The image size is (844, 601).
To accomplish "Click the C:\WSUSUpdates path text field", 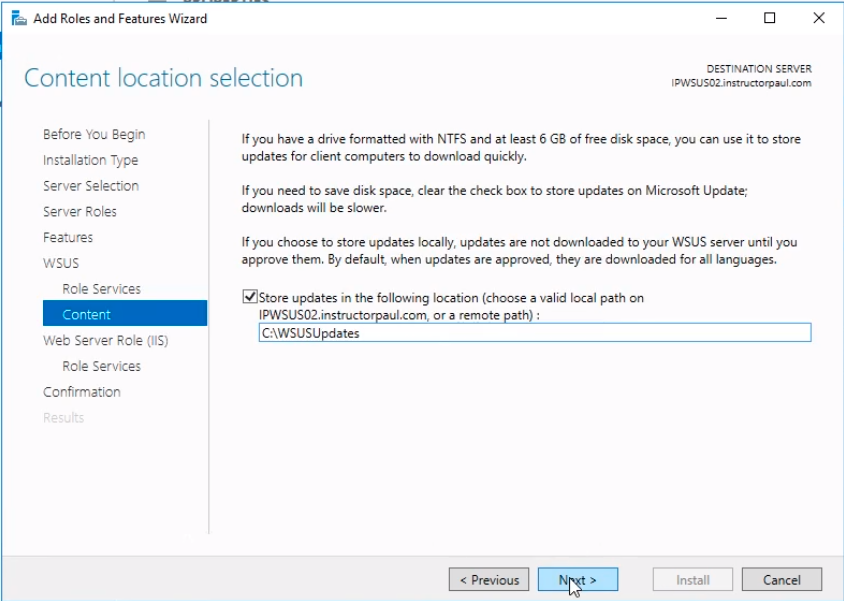I will [534, 334].
